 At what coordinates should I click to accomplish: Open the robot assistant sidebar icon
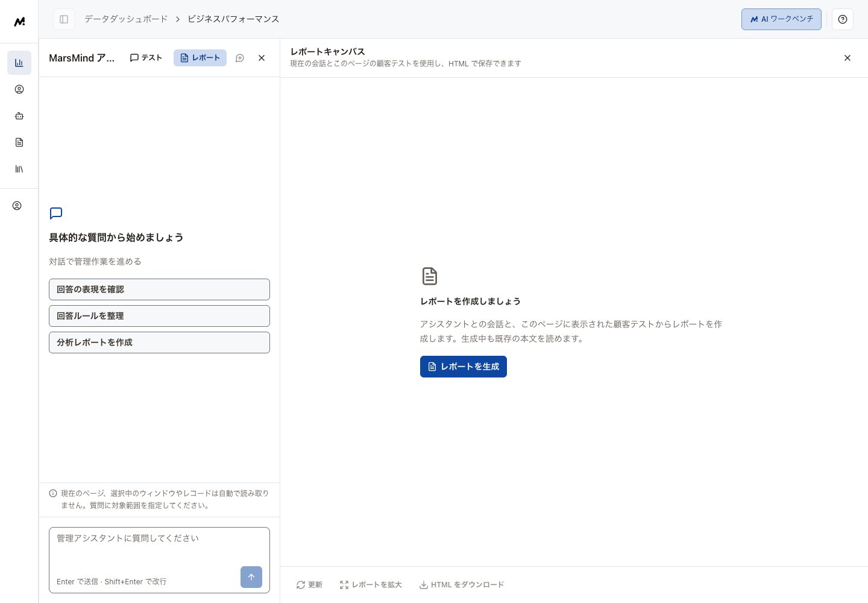coord(19,116)
